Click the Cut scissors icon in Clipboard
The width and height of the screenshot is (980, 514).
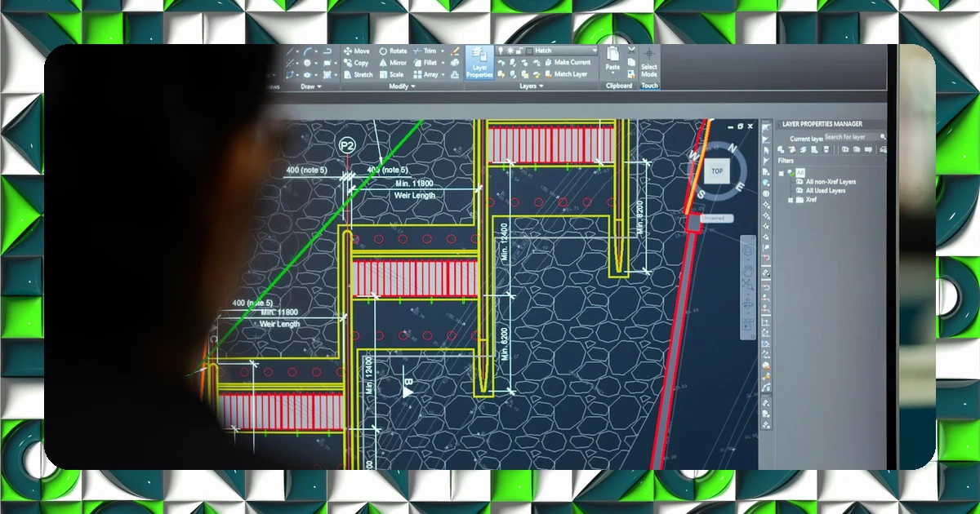click(x=630, y=51)
